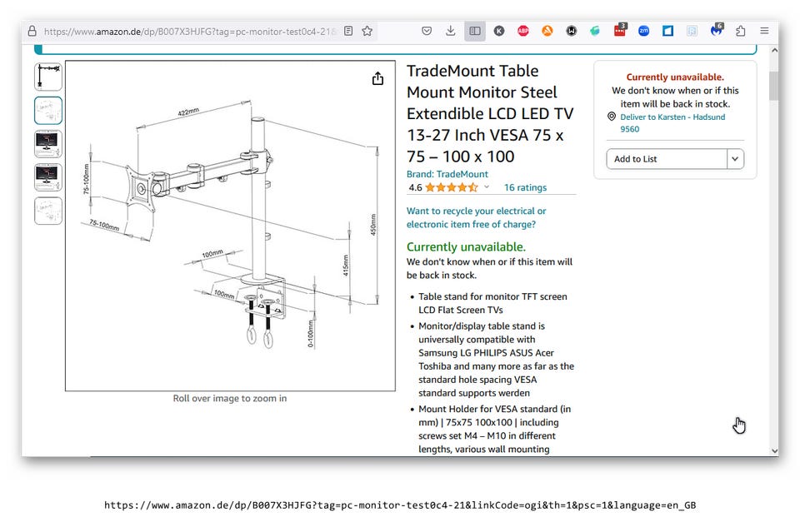Viewport: 800px width, 532px height.
Task: Click the black W extension icon
Action: (x=572, y=31)
